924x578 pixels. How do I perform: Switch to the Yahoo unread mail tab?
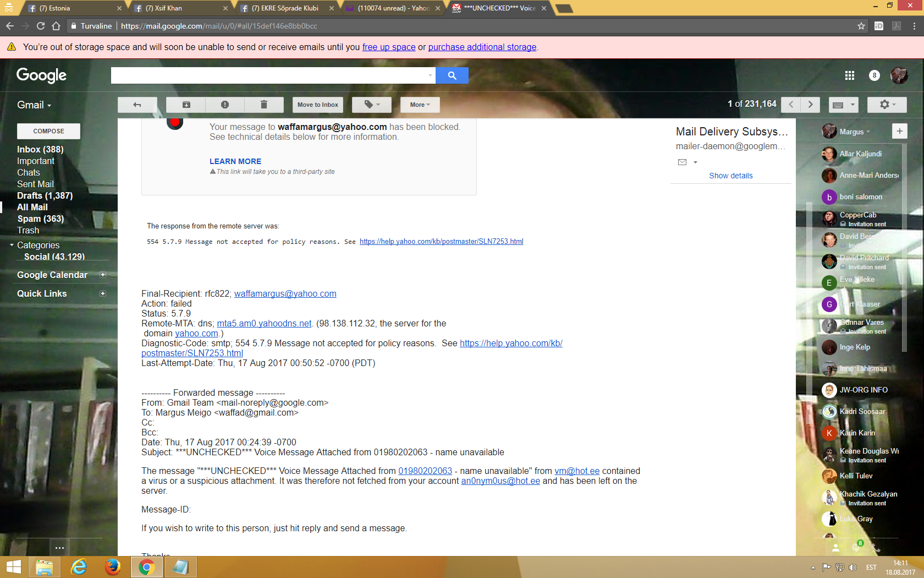coord(392,8)
